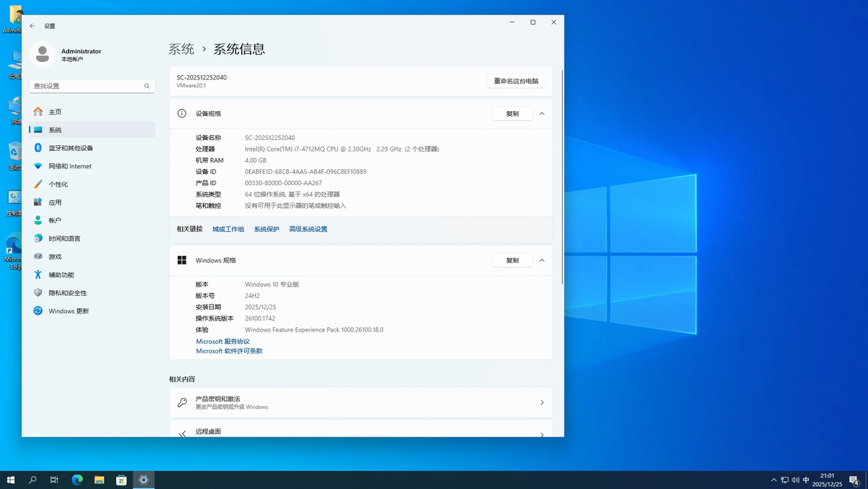The width and height of the screenshot is (868, 489).
Task: Select the 系统 icon in sidebar
Action: 38,130
